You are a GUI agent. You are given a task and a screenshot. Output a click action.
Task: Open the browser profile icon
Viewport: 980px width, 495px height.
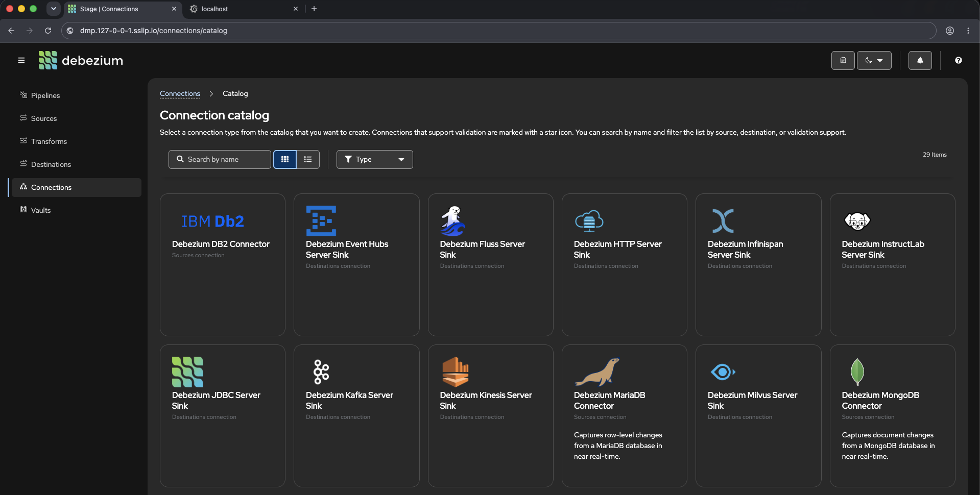(950, 31)
